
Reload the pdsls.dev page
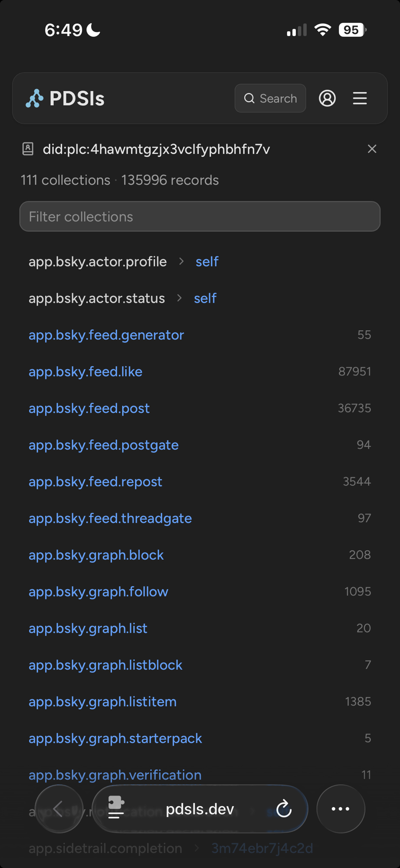pos(284,809)
